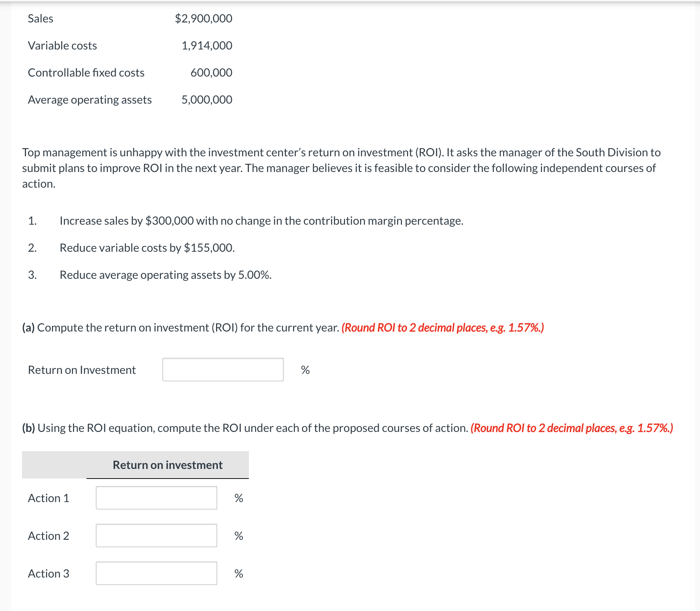This screenshot has width=700, height=611.
Task: Click the percent sign beside part (a) field
Action: (x=305, y=370)
